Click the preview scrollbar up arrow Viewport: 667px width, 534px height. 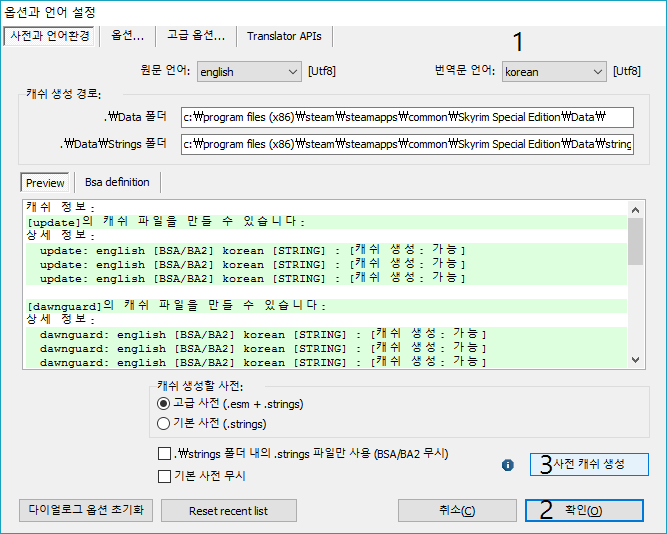pos(636,210)
